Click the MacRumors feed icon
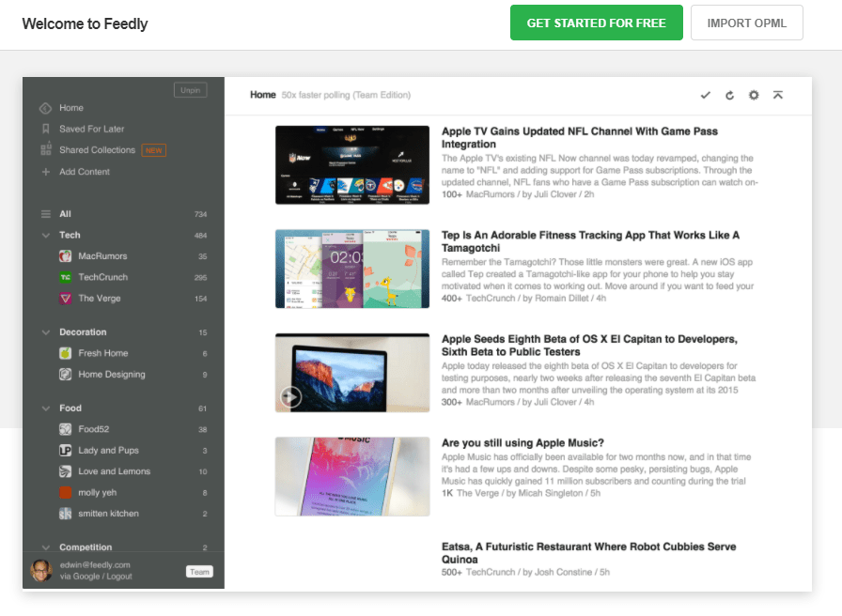The width and height of the screenshot is (842, 616). pos(65,256)
